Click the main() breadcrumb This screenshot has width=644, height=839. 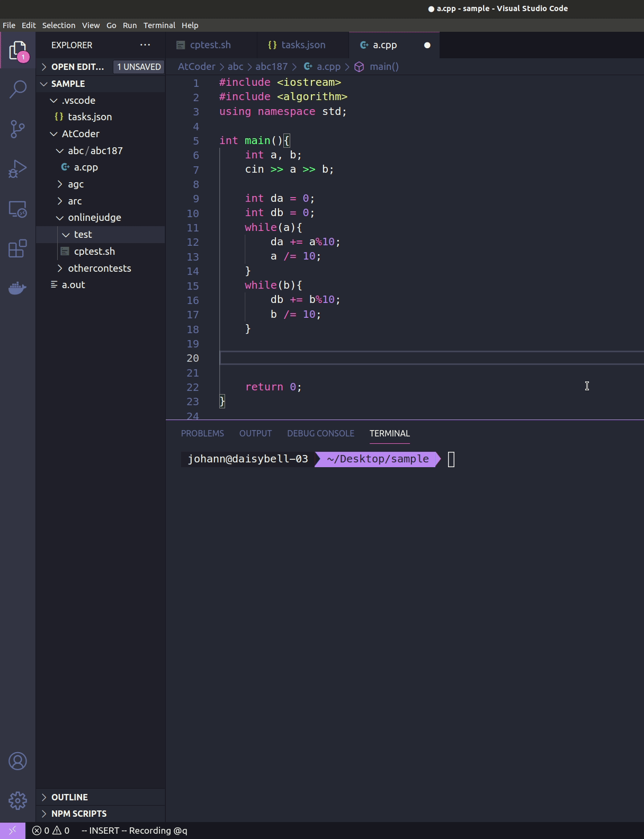click(x=383, y=67)
